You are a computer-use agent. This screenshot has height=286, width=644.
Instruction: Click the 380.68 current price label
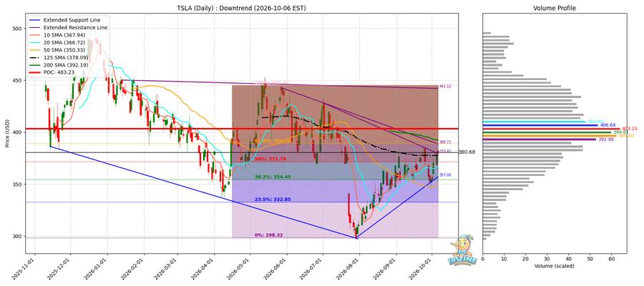[466, 152]
